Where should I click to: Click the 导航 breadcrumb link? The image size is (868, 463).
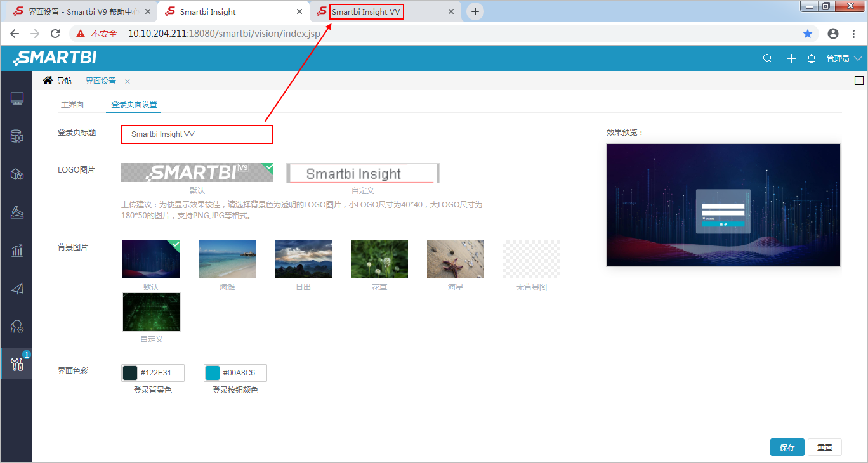[x=65, y=81]
